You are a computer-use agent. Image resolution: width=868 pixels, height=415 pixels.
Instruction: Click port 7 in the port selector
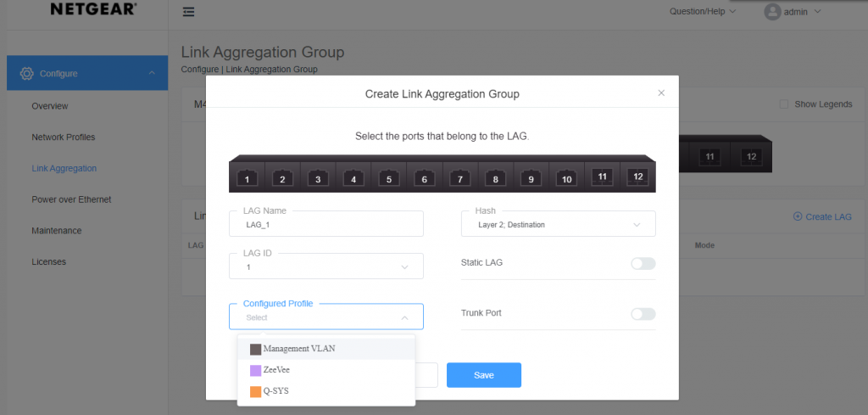coord(459,178)
